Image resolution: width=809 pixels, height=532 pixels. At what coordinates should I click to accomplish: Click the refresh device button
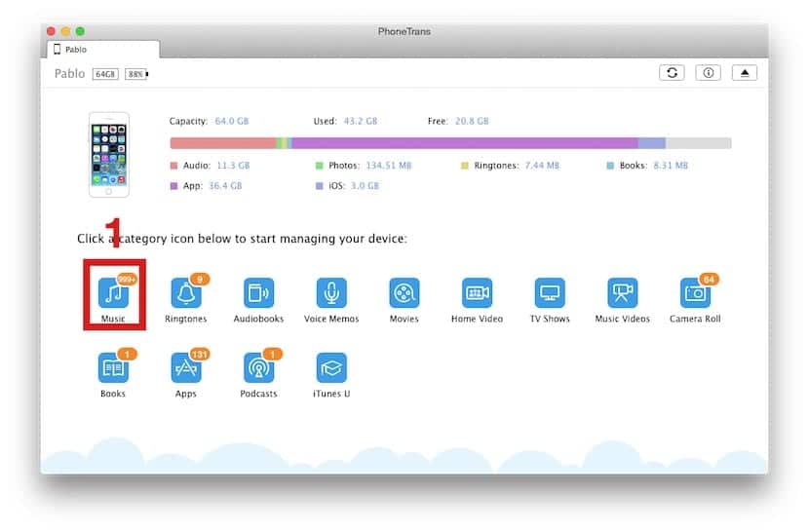click(x=672, y=73)
